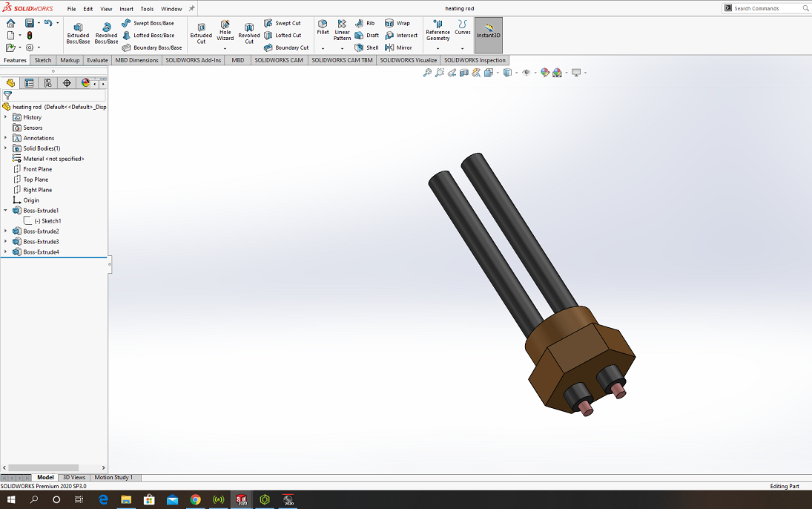812x509 pixels.
Task: Open the Curves dropdown arrow
Action: coord(463,49)
